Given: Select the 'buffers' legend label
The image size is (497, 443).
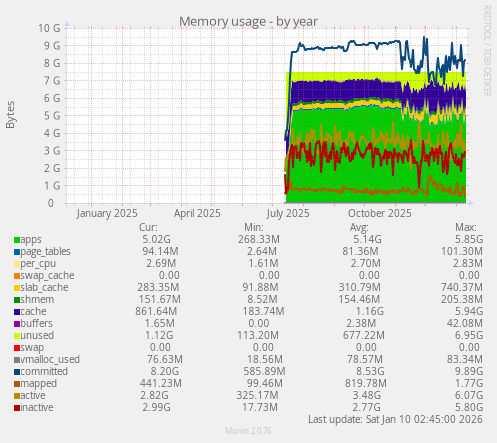Looking at the screenshot, I should click(x=36, y=323).
